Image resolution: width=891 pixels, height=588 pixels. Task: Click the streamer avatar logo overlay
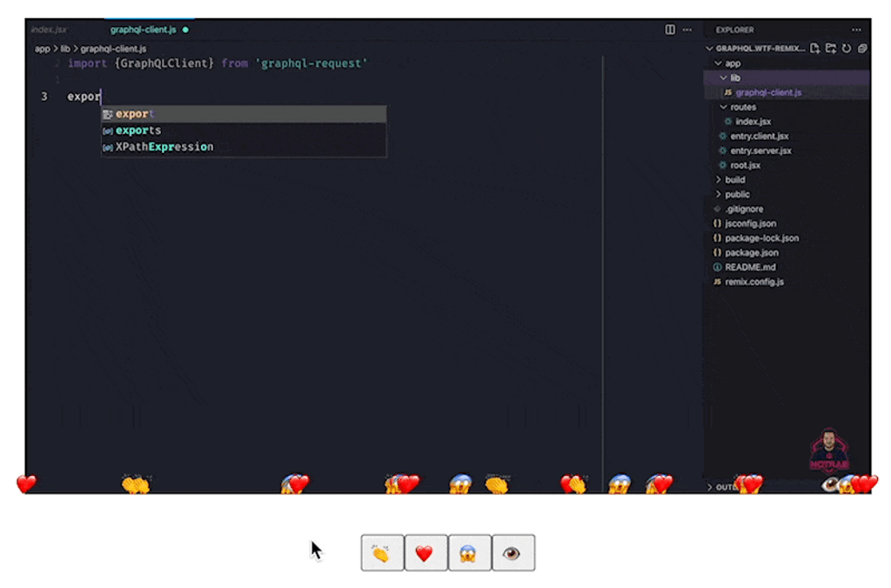click(828, 451)
